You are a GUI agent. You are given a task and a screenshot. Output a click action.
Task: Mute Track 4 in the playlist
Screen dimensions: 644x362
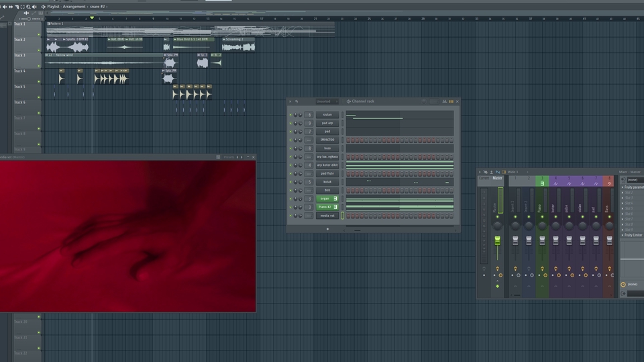39,81
